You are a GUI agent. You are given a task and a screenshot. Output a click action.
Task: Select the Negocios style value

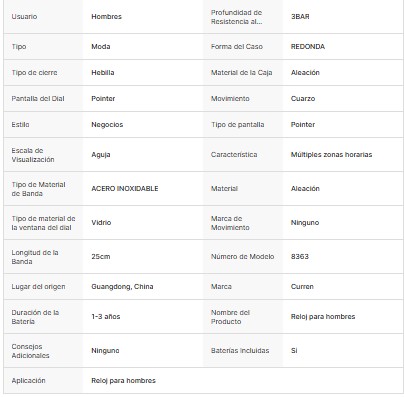[x=107, y=125]
